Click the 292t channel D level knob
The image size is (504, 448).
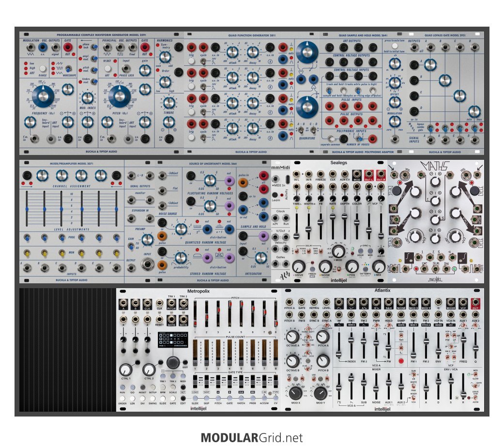474,111
